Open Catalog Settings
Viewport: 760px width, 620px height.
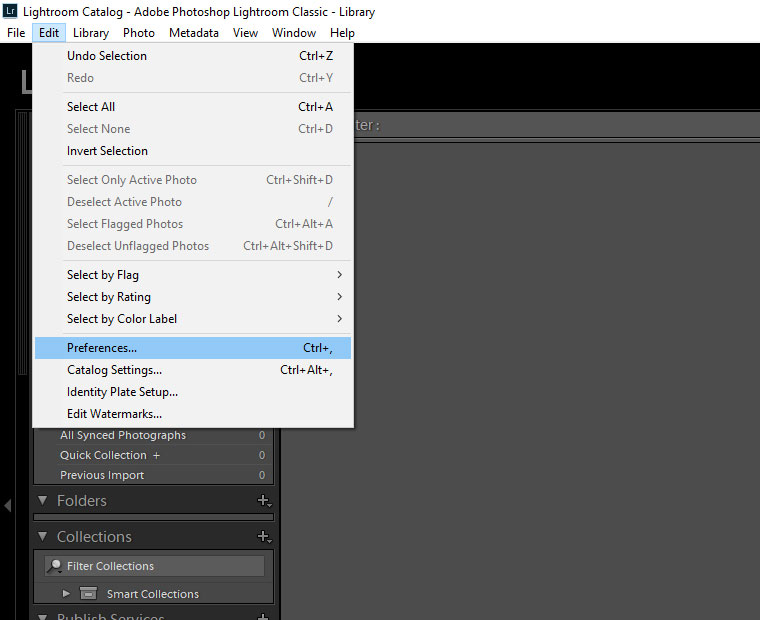193,370
